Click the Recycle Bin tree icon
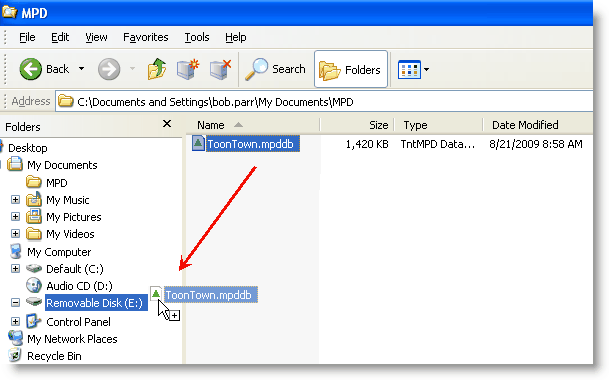The height and width of the screenshot is (380, 609). [x=15, y=356]
